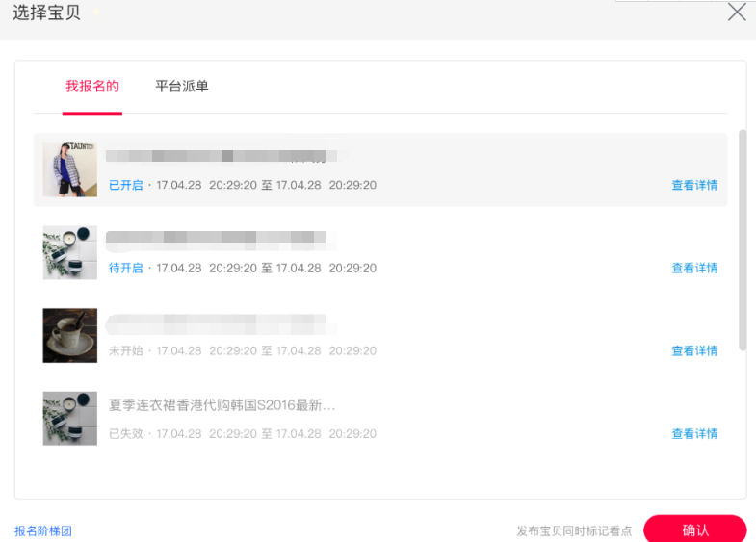
Task: View 查看详情 for the 已失效 item
Action: pos(694,434)
